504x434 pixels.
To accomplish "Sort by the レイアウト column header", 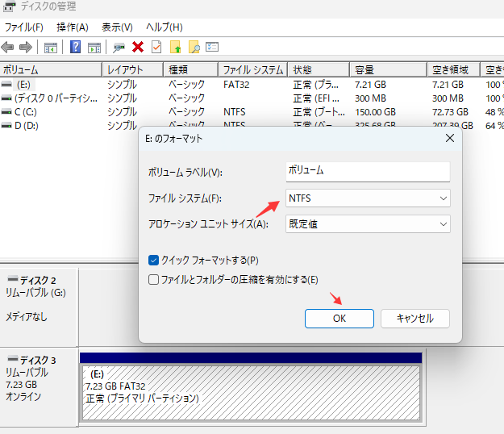I will click(x=133, y=69).
